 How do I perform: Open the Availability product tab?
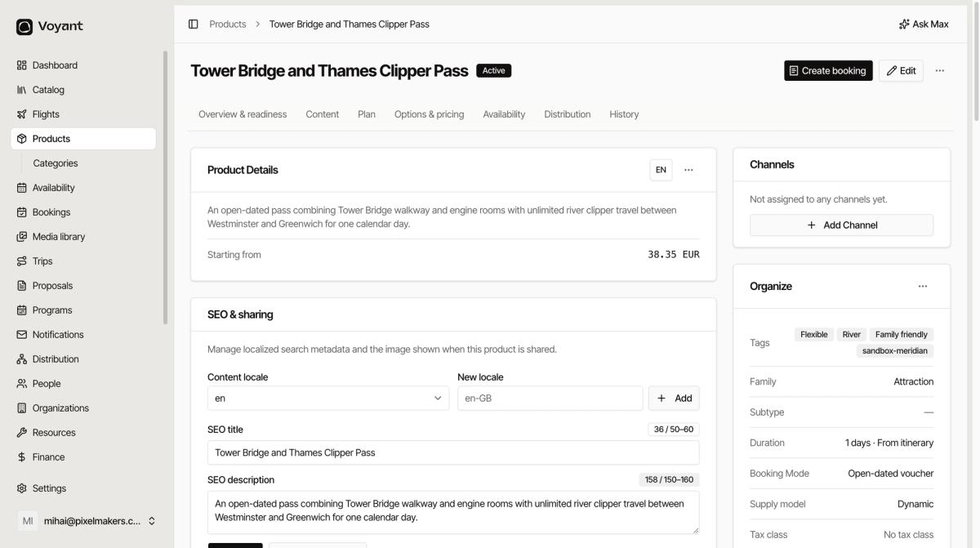[x=504, y=114]
